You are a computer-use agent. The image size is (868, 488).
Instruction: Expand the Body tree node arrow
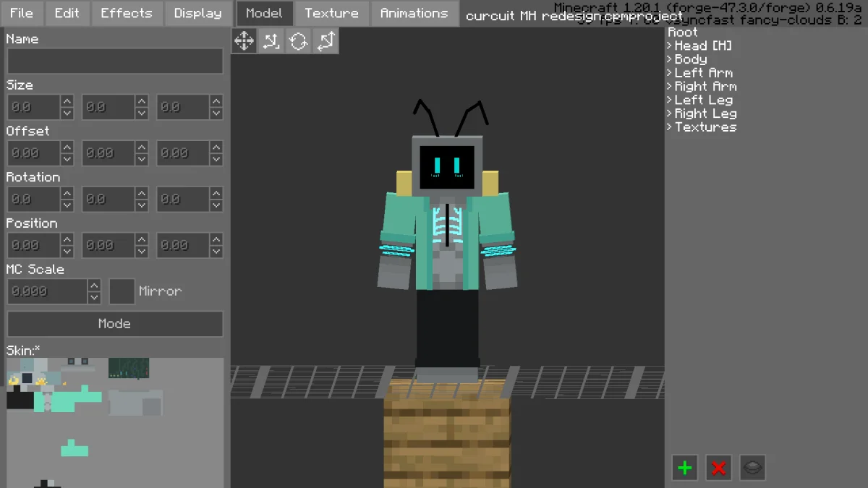coord(670,59)
